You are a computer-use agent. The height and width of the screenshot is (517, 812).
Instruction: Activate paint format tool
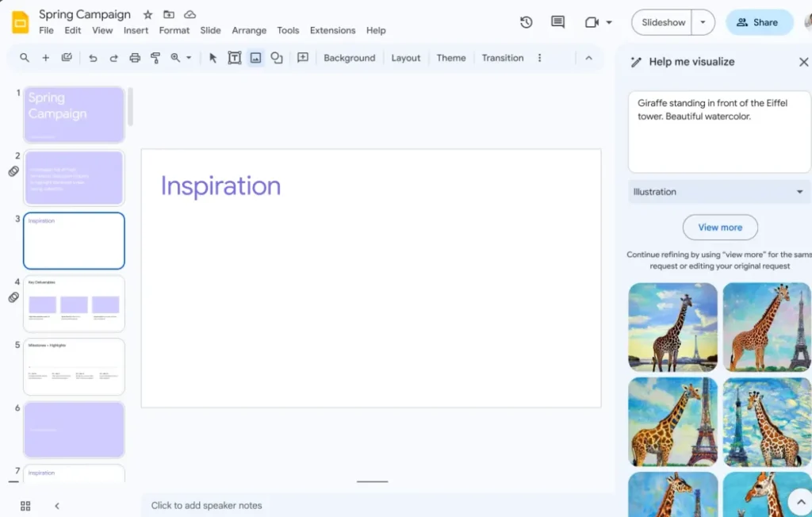155,58
